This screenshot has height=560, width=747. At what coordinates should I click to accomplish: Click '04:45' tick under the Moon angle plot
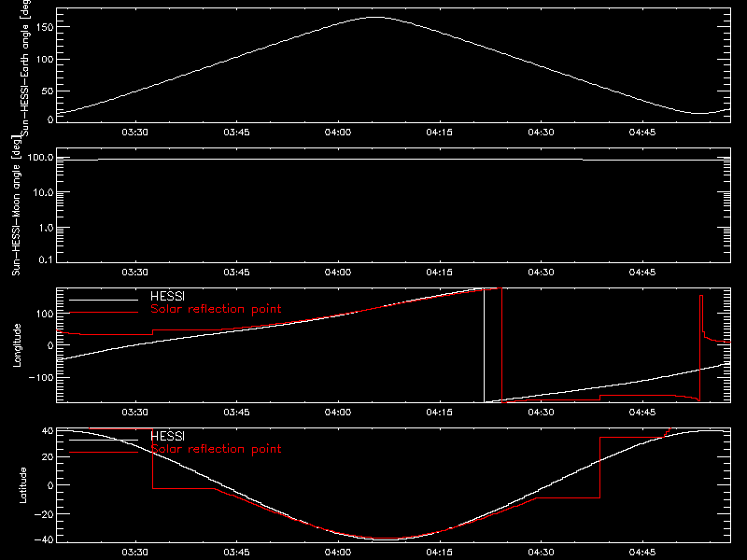642,273
